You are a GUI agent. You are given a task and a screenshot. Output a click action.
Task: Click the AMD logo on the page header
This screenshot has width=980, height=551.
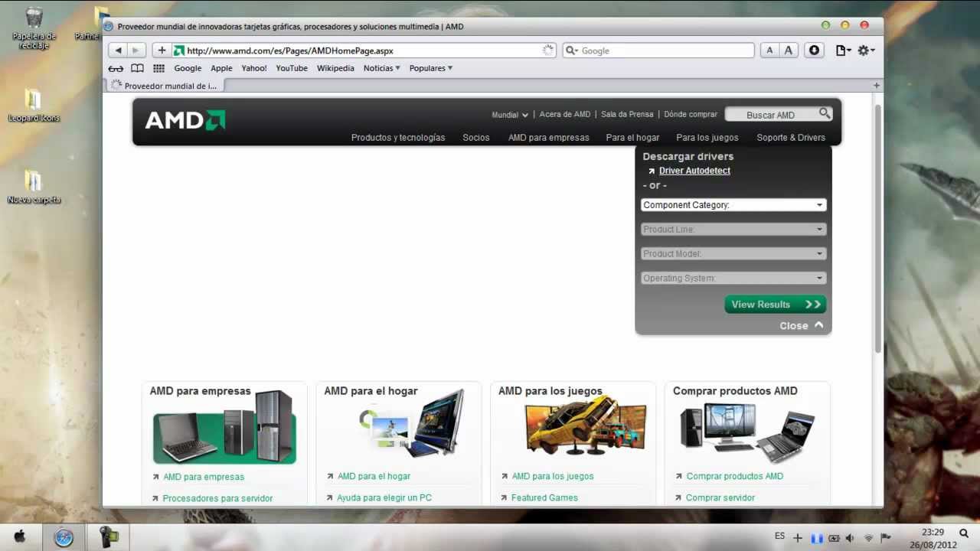[x=185, y=120]
